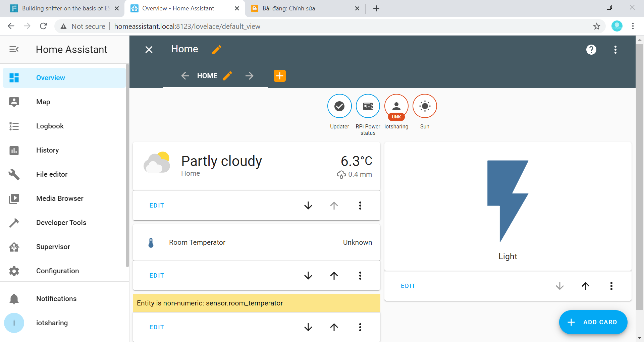
Task: Click the RPi Power status badge
Action: point(368,106)
